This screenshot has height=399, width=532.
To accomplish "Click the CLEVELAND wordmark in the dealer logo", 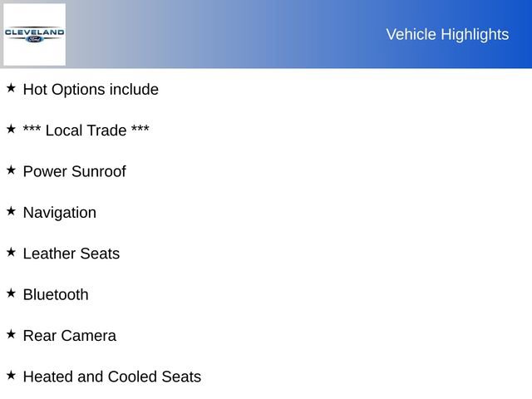I will 34,32.
